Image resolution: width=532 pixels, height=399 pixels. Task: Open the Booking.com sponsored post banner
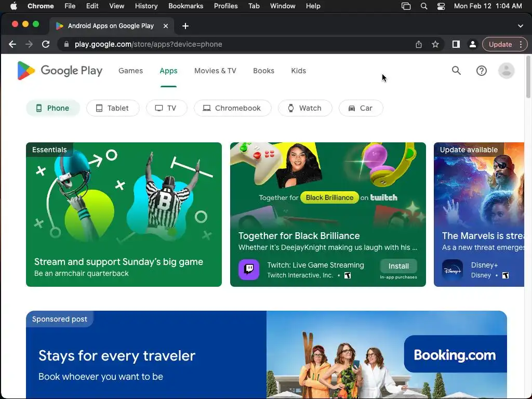click(267, 354)
